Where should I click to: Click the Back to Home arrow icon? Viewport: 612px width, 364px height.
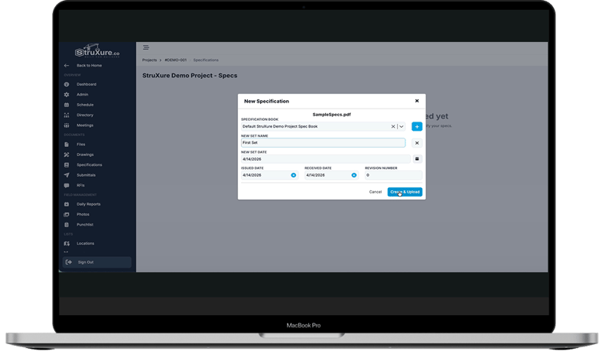67,66
